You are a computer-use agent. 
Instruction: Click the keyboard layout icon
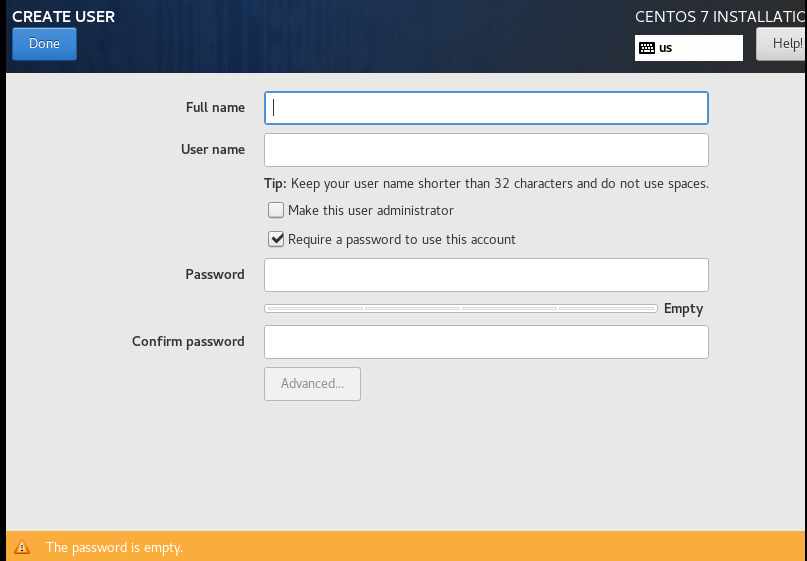click(646, 48)
